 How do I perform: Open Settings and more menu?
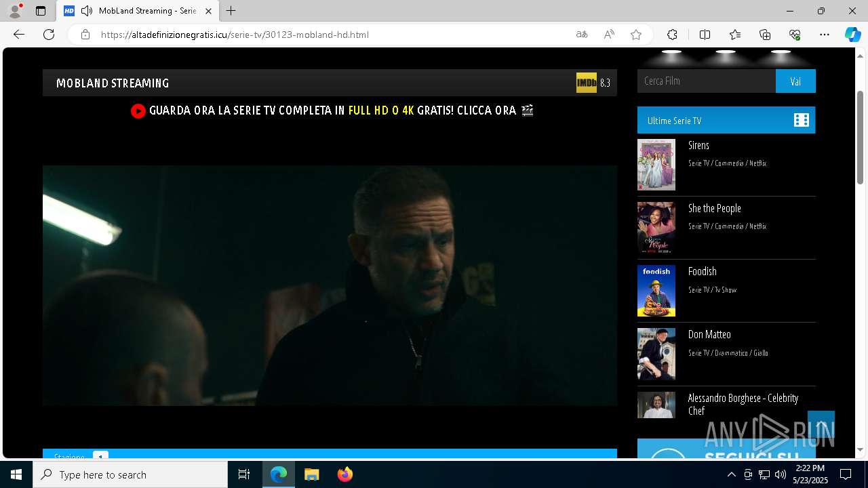click(825, 35)
